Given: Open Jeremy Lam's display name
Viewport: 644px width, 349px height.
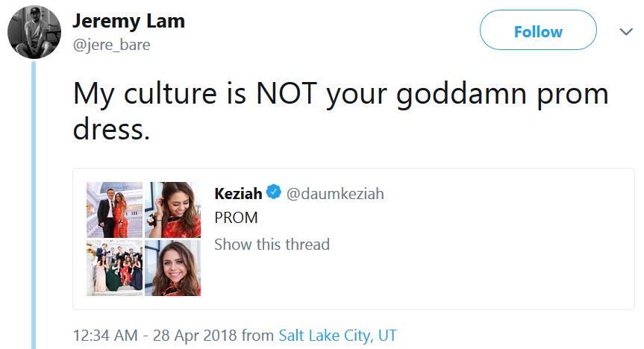Looking at the screenshot, I should tap(128, 22).
